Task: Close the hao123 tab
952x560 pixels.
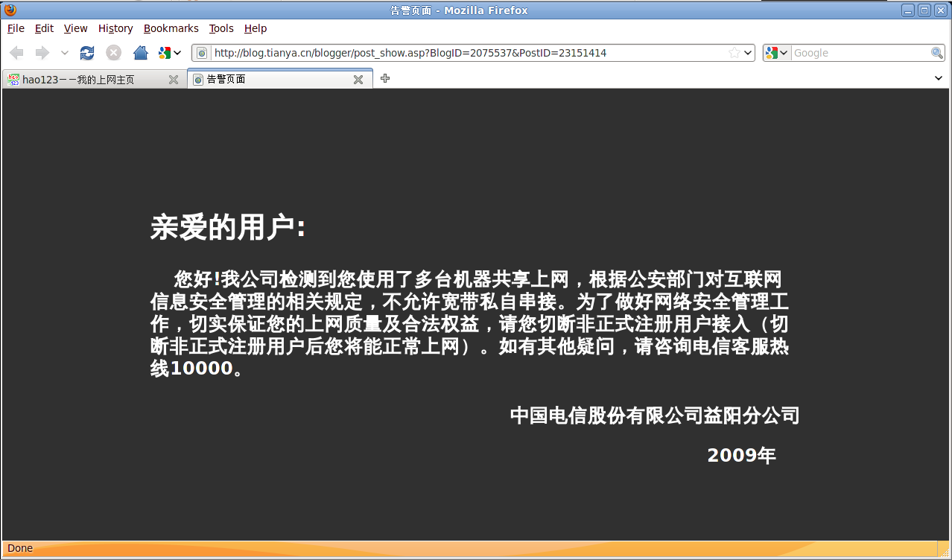Action: point(174,80)
